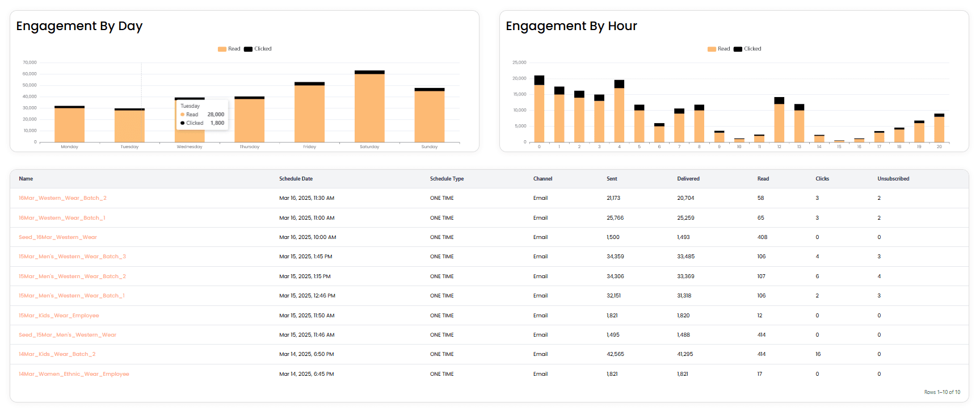Open the 15Mar_Kids_Wear_Employee campaign
980x411 pixels.
coord(59,316)
